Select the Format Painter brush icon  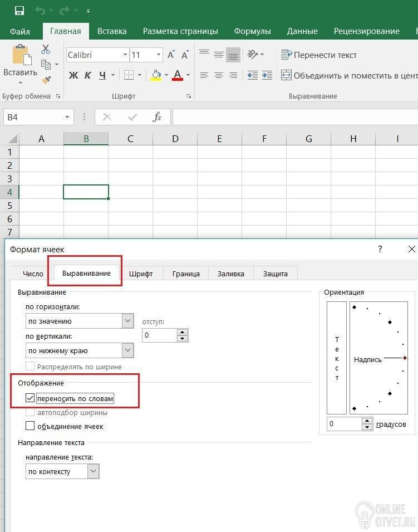[x=46, y=80]
